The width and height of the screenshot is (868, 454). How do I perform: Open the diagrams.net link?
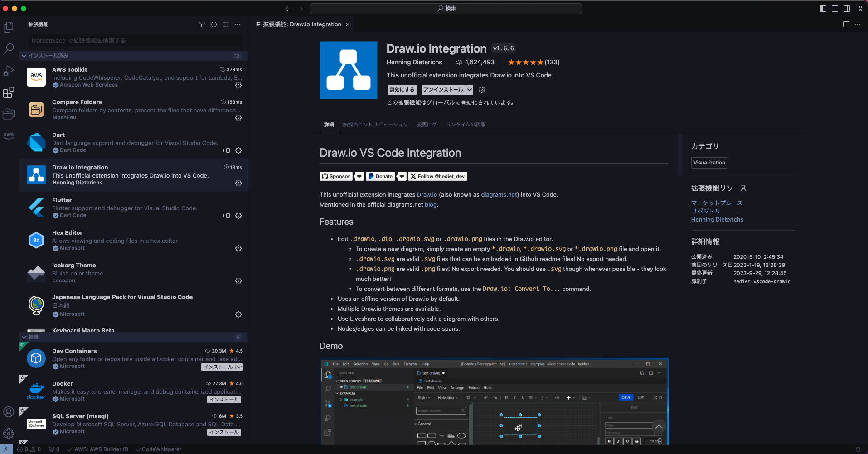coord(499,195)
